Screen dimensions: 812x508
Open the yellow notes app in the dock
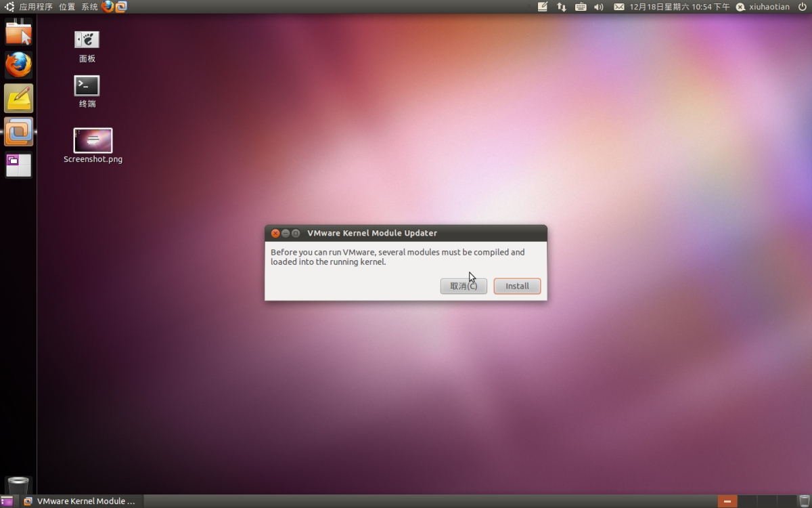[x=18, y=98]
